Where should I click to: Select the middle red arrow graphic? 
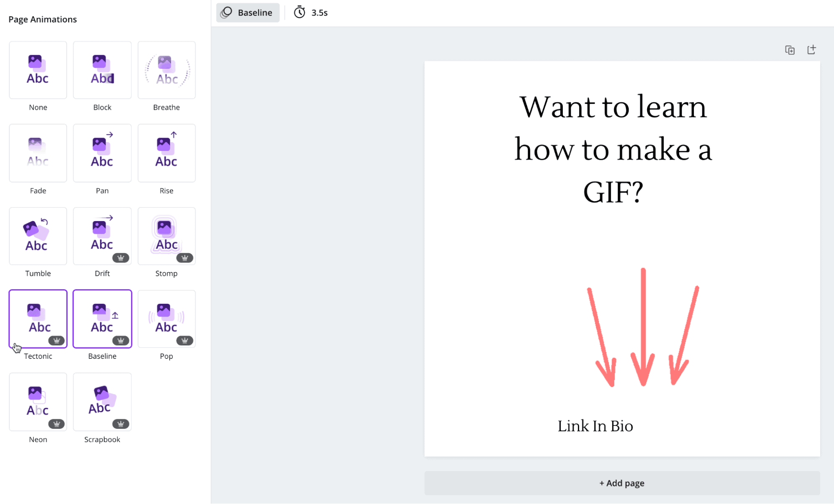[x=643, y=327]
